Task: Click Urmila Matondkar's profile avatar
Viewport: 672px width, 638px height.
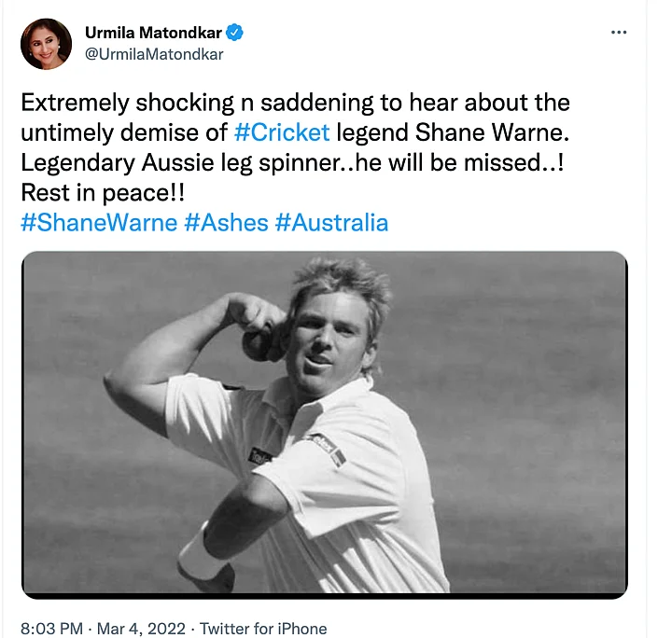Action: pyautogui.click(x=46, y=44)
